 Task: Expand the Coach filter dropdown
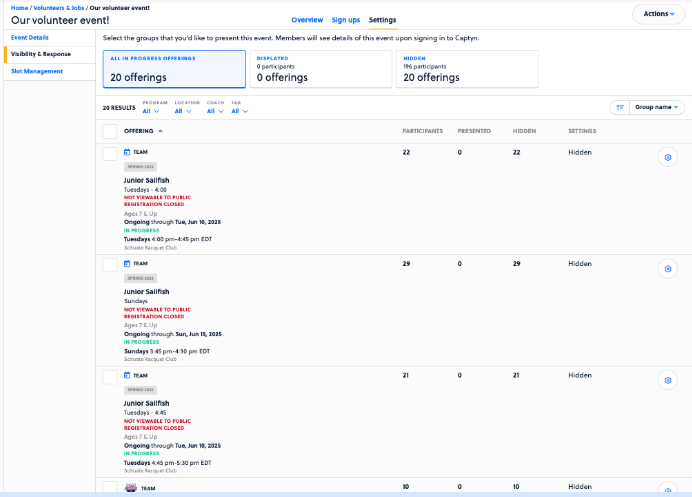pos(215,111)
